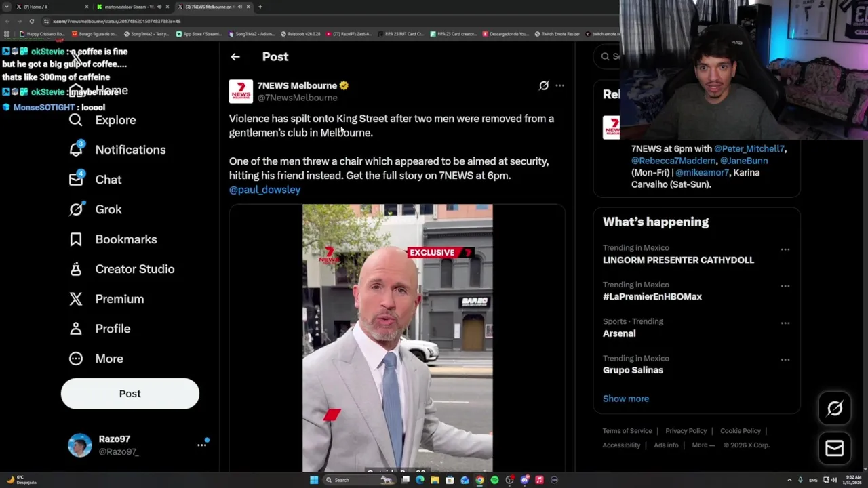
Task: Open trending hashtag #LaPremierEnHBOMax
Action: pos(652,297)
